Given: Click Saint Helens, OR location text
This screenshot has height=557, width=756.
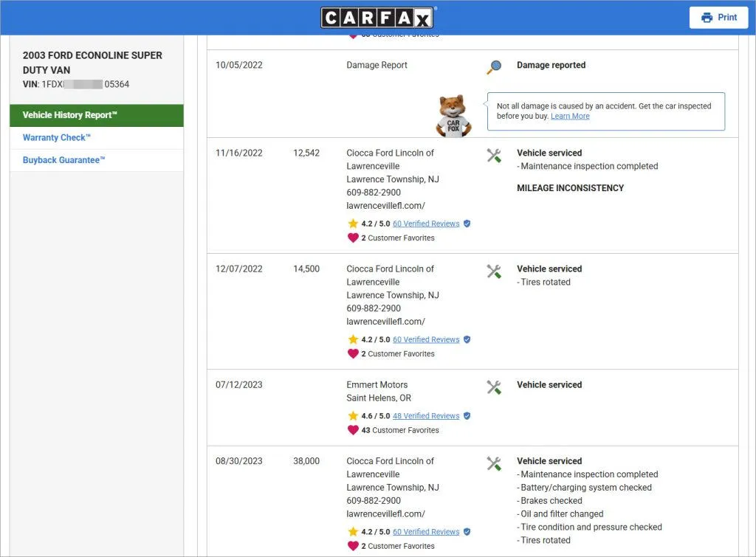Looking at the screenshot, I should (x=379, y=398).
